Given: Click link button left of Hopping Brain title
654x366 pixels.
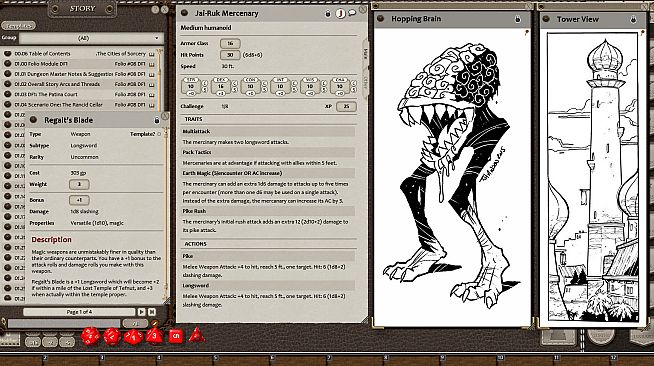Looking at the screenshot, I should point(380,19).
